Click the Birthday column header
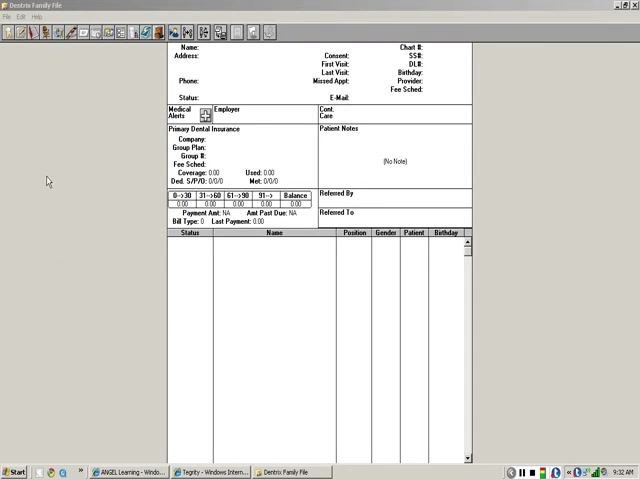 (446, 233)
